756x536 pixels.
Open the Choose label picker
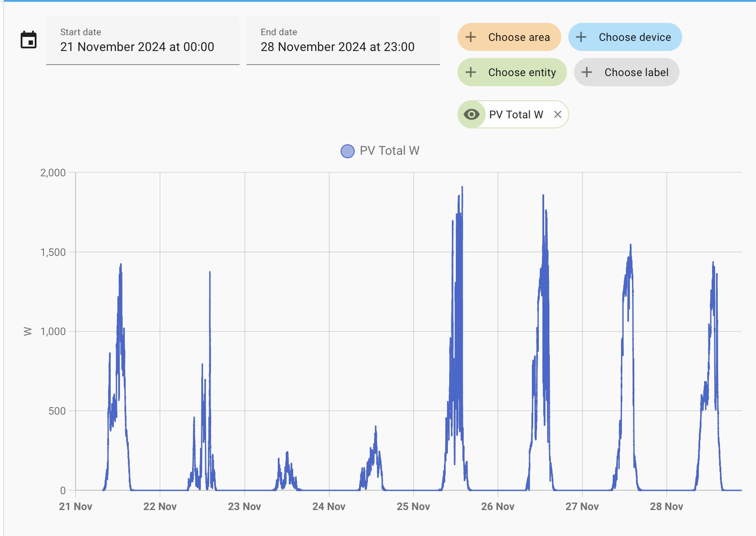pos(636,72)
